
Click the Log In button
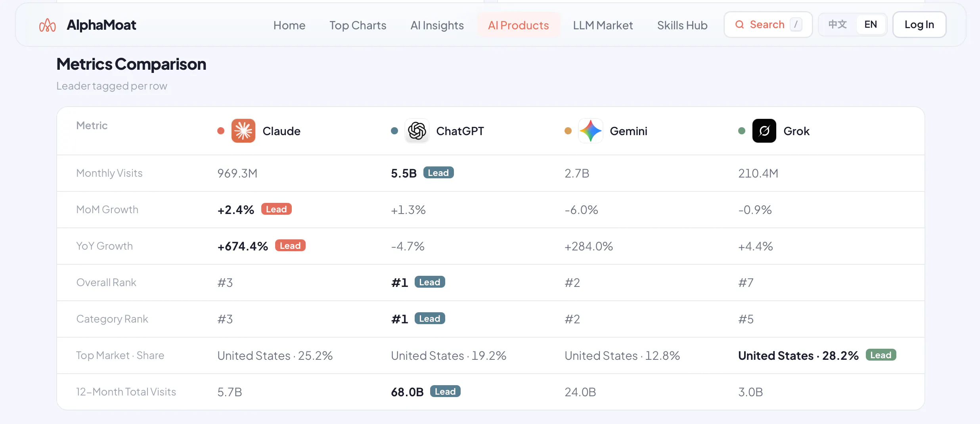(919, 25)
